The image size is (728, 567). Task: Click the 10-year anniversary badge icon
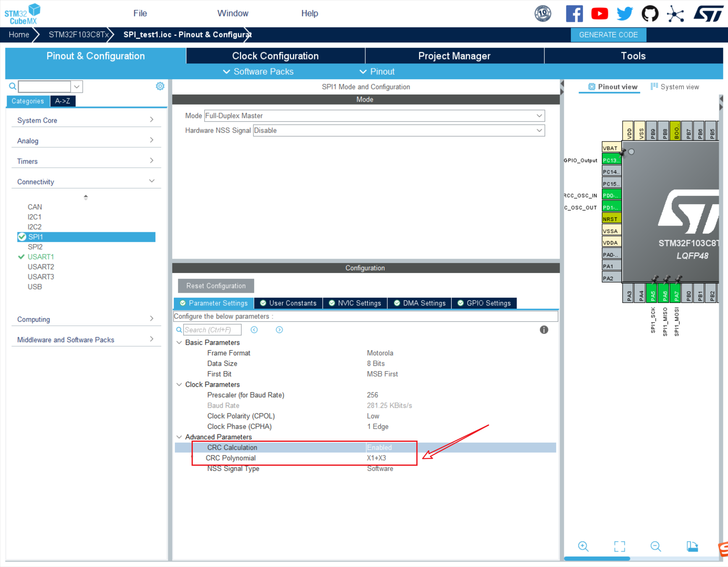click(x=543, y=13)
